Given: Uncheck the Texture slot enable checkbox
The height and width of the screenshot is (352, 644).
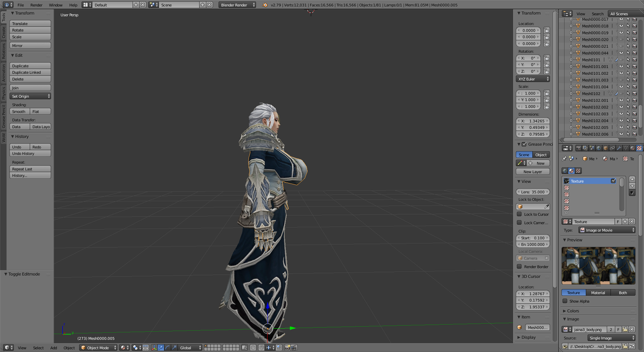Looking at the screenshot, I should click(x=613, y=181).
